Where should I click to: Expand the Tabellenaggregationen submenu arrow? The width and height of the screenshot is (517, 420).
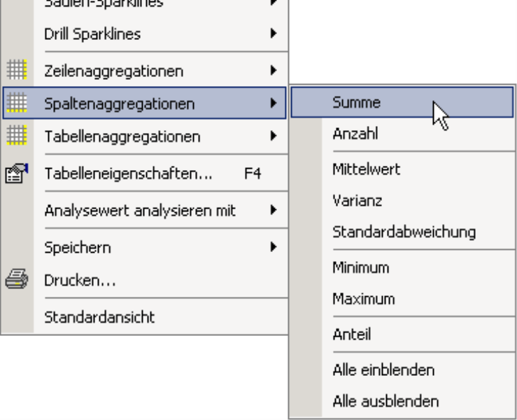click(273, 136)
